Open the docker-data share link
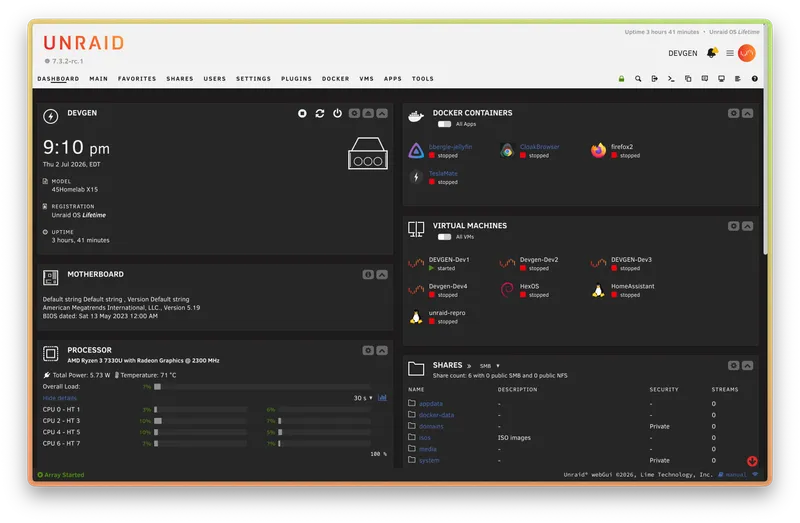 click(436, 415)
